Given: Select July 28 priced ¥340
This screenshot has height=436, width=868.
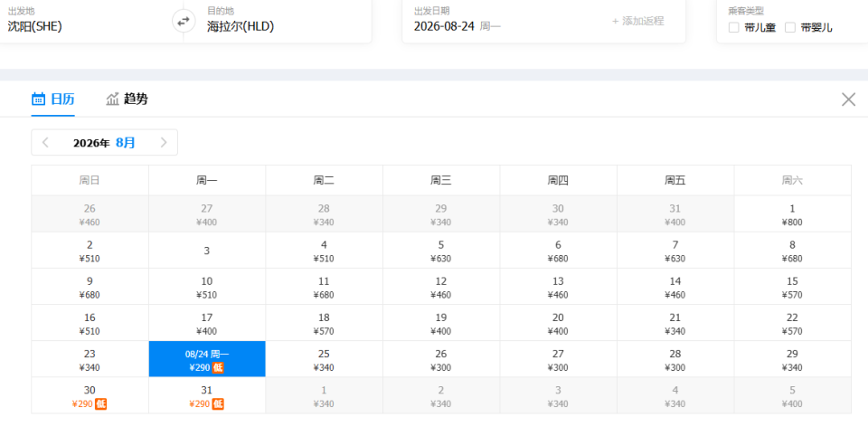Looking at the screenshot, I should coord(324,213).
